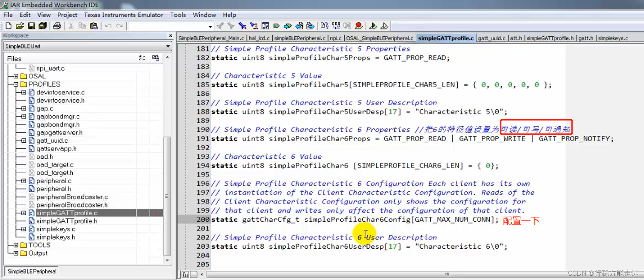644x280 pixels.
Task: Click the Cut toolbar icon
Action: (x=71, y=26)
